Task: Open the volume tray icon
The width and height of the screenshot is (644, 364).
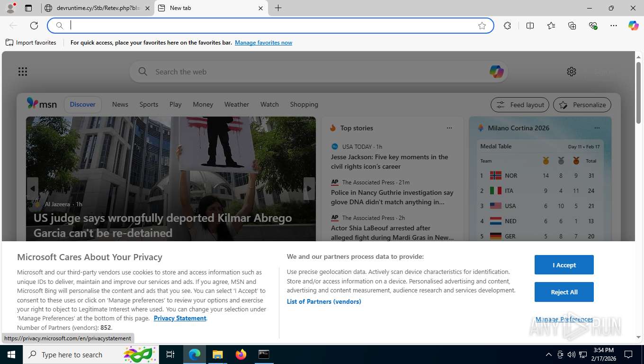Action: click(x=571, y=355)
